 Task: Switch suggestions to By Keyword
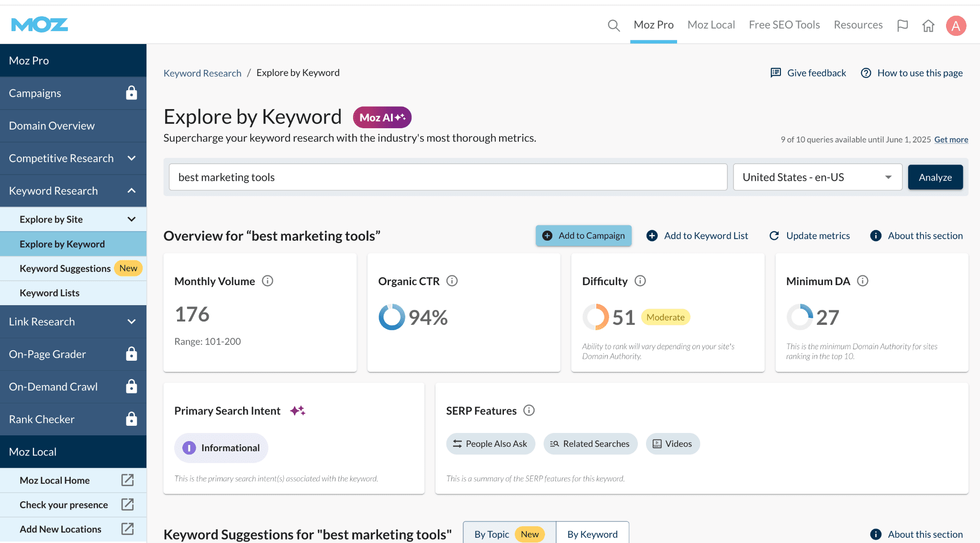pyautogui.click(x=592, y=534)
